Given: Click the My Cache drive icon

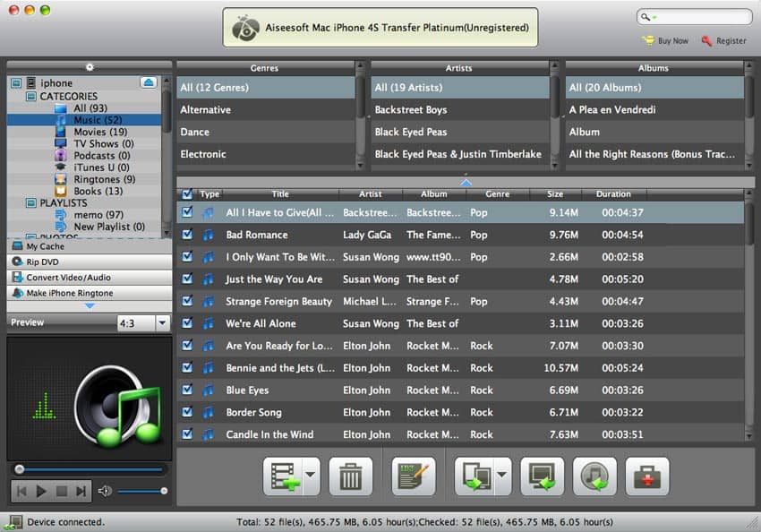Looking at the screenshot, I should point(18,246).
